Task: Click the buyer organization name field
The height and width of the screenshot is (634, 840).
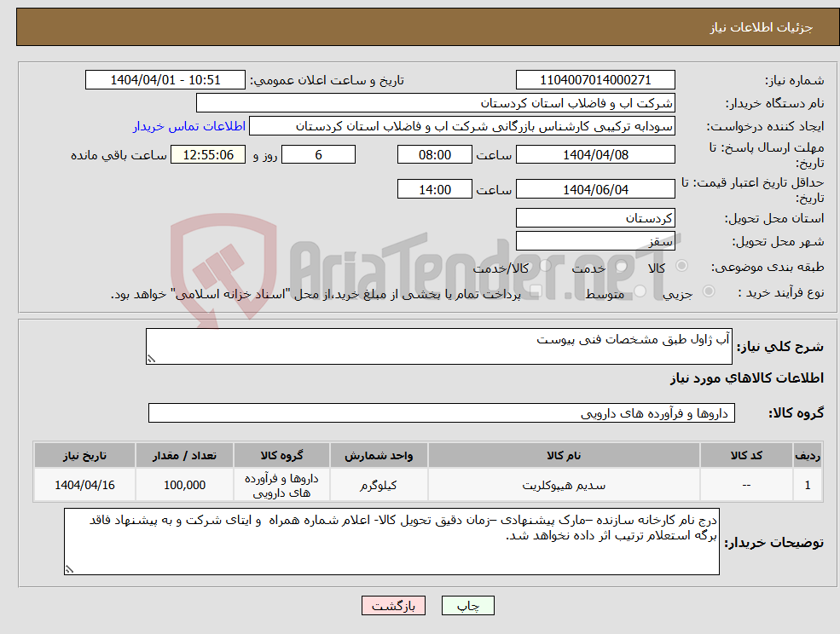Action: 436,103
